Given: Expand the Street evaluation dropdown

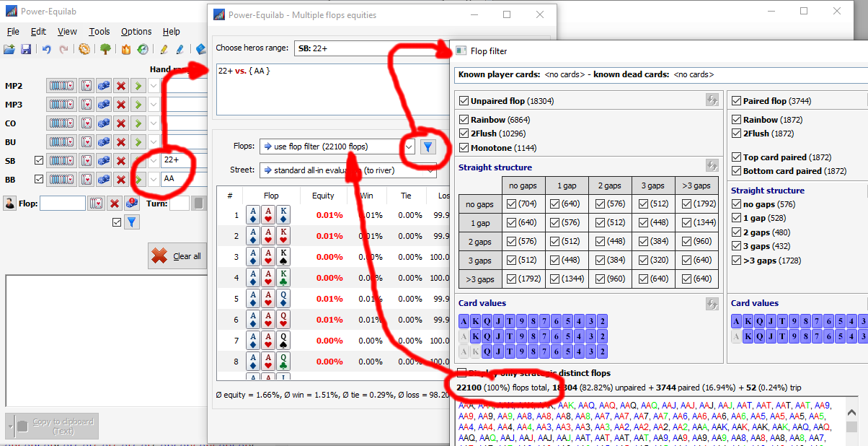Looking at the screenshot, I should [430, 170].
